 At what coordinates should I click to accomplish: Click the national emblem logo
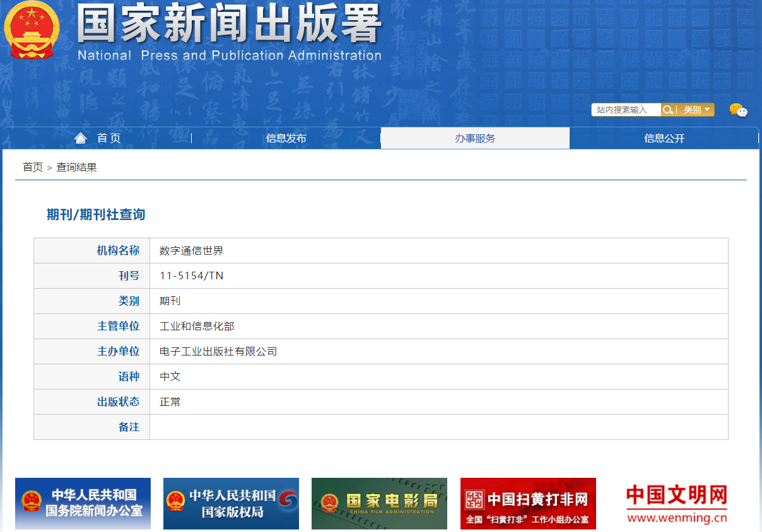click(x=32, y=30)
